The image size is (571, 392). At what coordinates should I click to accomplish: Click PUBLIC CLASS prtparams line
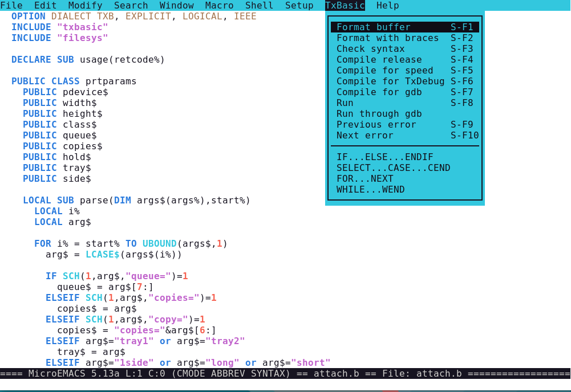(74, 81)
